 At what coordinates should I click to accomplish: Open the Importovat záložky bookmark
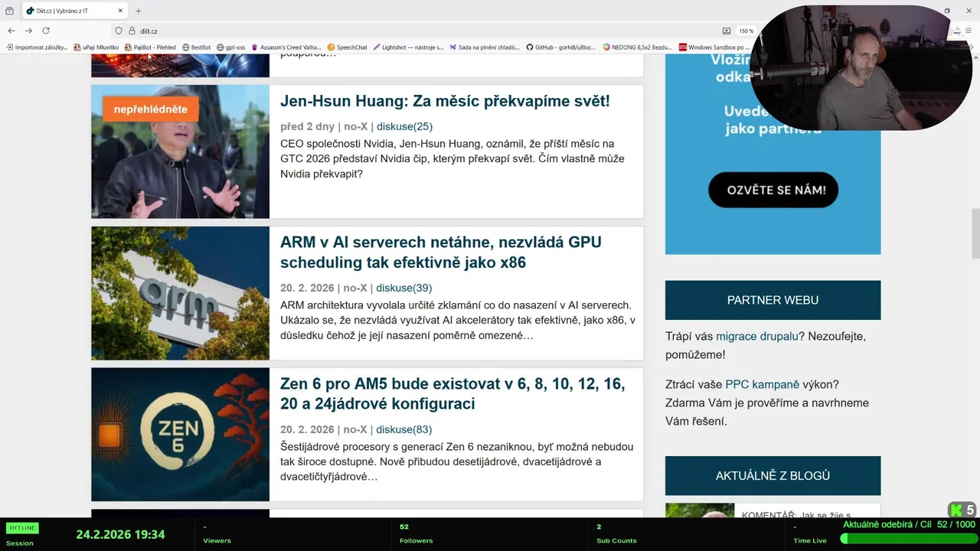pyautogui.click(x=37, y=47)
